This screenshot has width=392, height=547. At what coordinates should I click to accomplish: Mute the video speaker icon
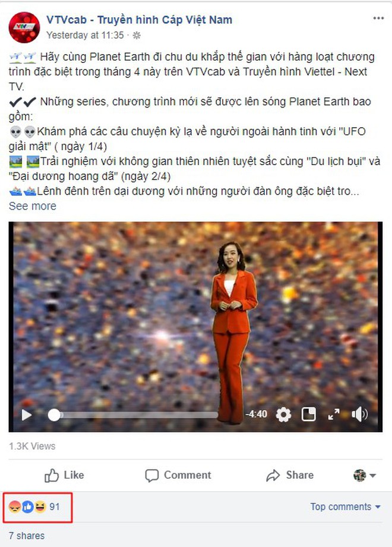click(x=359, y=415)
